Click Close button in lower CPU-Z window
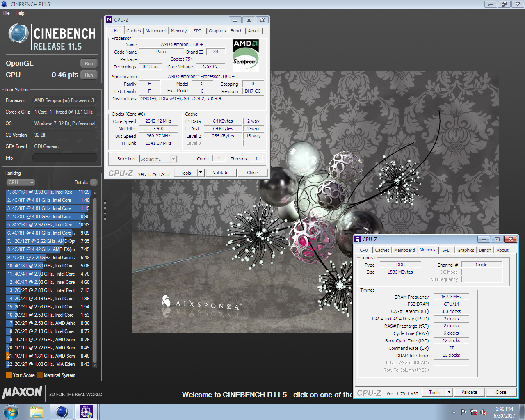 (501, 393)
